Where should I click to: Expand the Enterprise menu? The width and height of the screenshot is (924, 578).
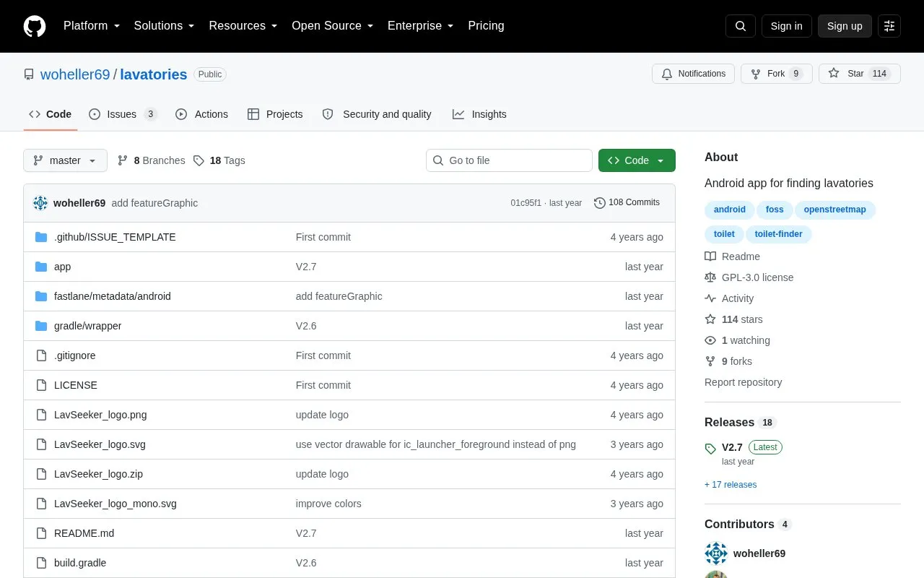click(421, 26)
